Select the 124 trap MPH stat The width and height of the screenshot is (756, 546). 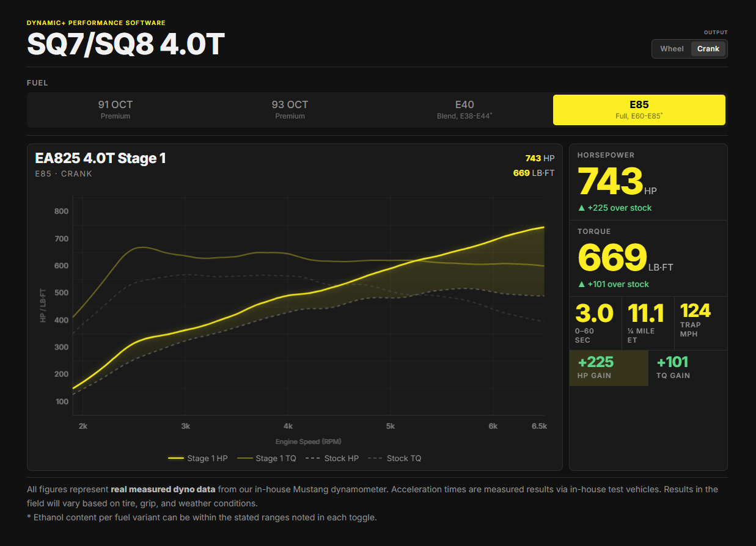click(700, 323)
